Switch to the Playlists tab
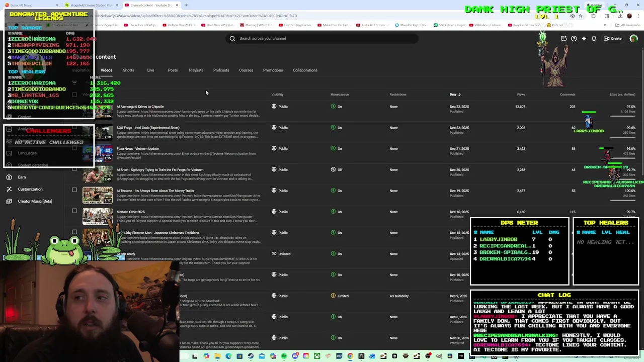 click(196, 70)
